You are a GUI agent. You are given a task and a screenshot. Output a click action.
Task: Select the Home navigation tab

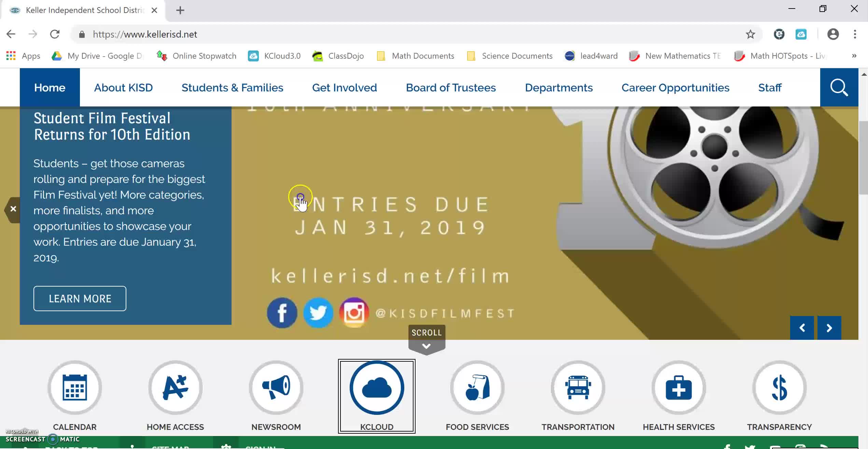click(x=50, y=87)
